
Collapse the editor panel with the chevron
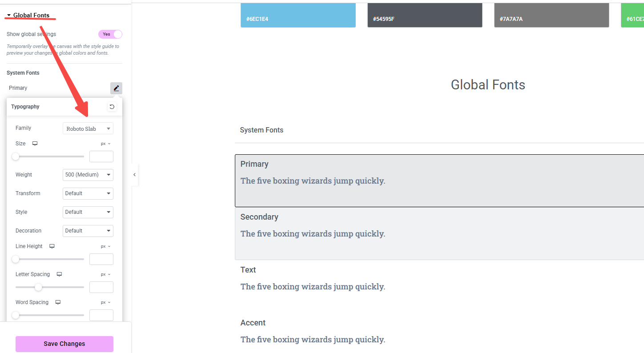click(134, 175)
